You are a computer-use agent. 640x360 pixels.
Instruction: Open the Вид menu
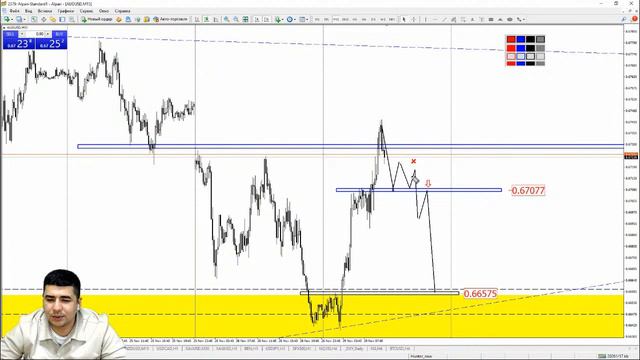coord(29,11)
